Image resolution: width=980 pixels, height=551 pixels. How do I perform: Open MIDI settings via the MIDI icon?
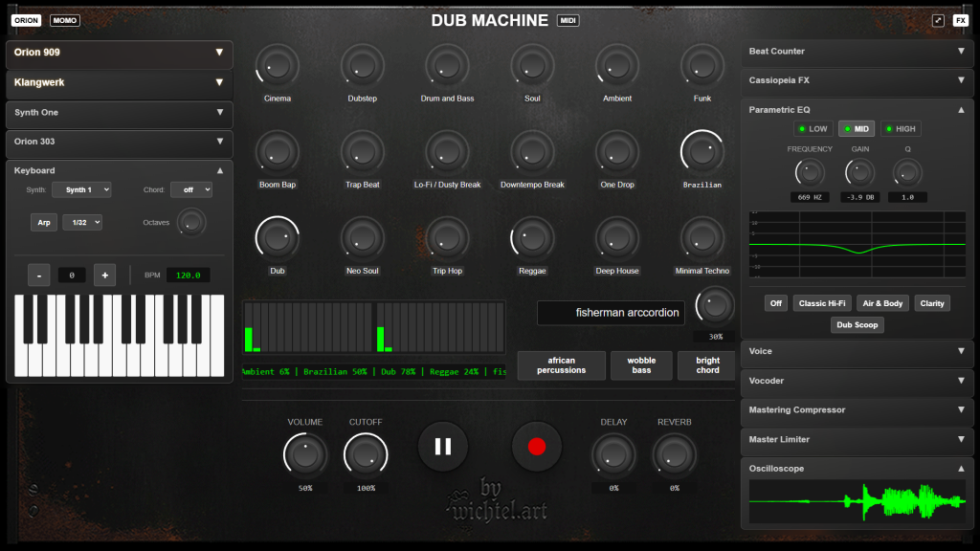pyautogui.click(x=567, y=19)
